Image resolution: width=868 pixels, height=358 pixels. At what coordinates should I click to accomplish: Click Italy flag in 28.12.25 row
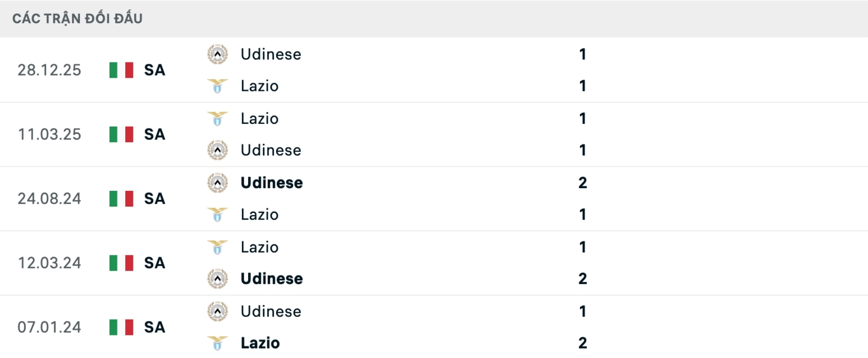point(121,70)
